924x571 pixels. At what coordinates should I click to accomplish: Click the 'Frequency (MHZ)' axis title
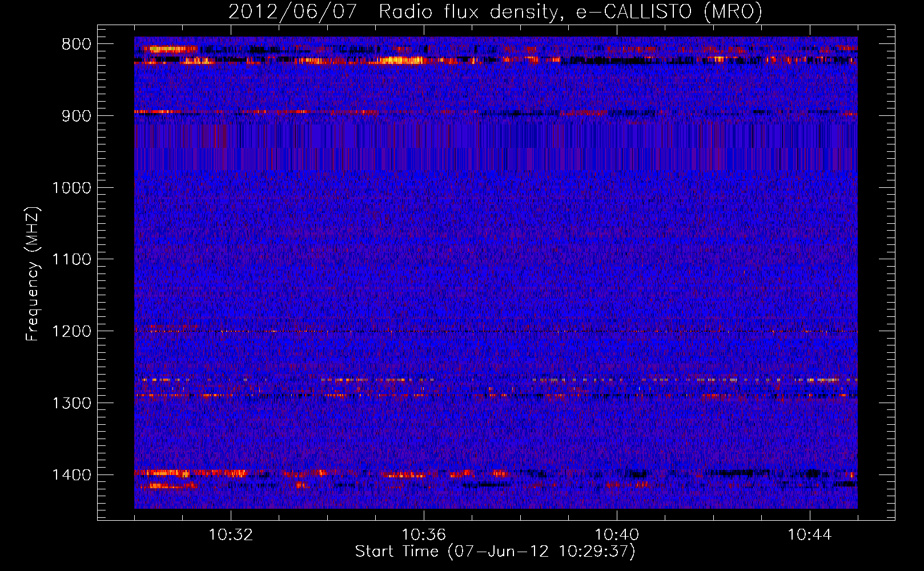point(33,274)
